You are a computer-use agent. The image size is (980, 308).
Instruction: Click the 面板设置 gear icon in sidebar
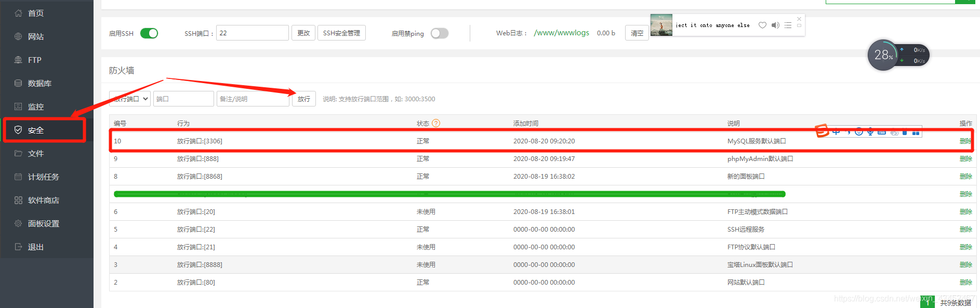18,223
